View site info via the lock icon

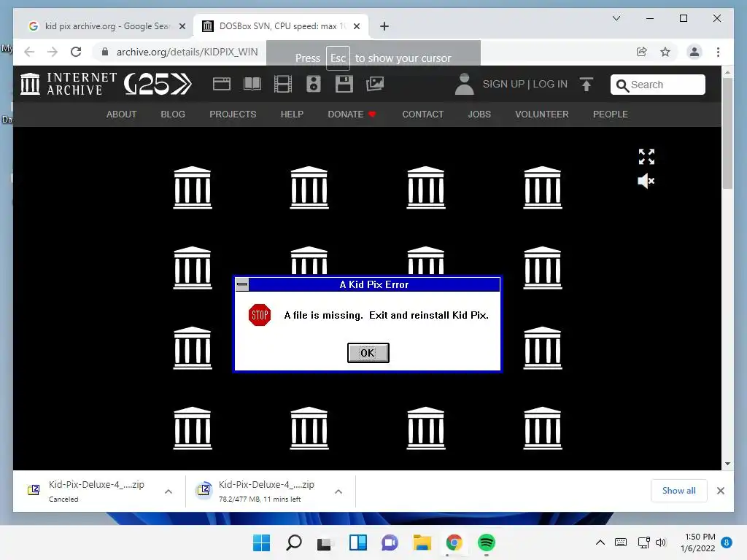[x=105, y=52]
